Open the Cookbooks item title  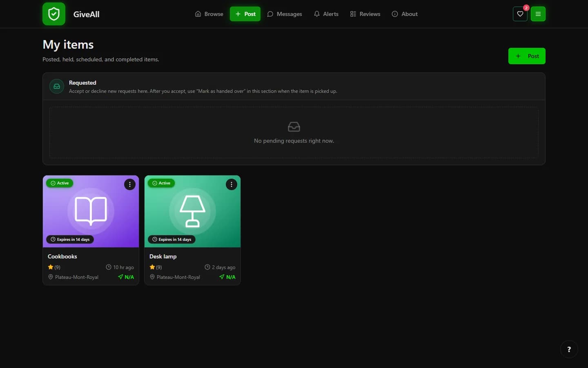[x=62, y=256]
